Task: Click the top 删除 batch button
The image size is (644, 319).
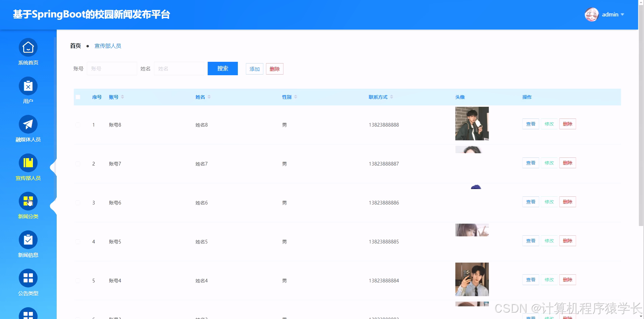Action: [275, 69]
